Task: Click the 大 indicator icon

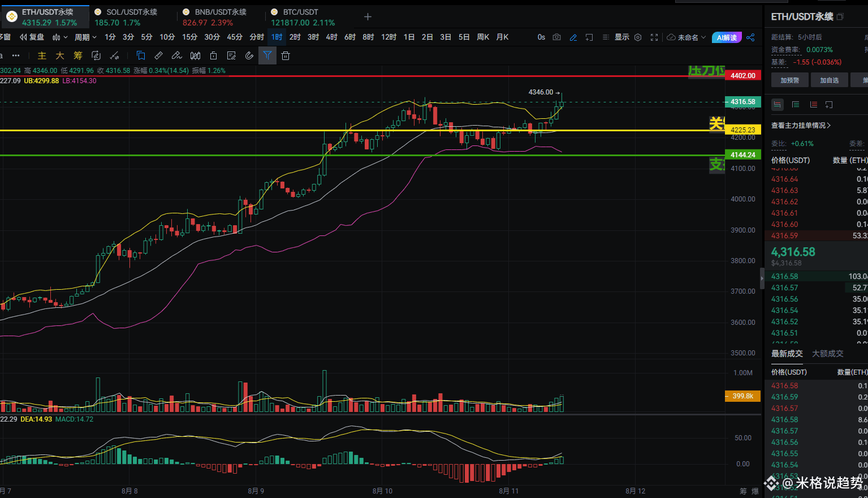Action: [x=60, y=55]
